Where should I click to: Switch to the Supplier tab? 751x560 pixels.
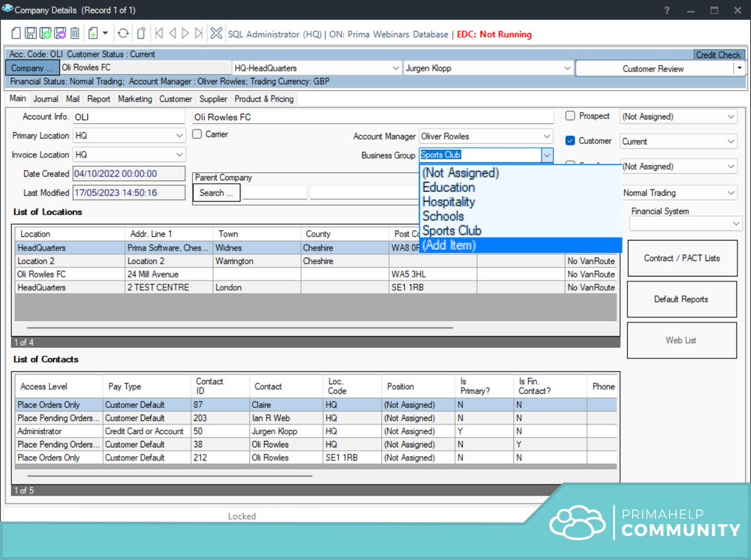tap(213, 99)
